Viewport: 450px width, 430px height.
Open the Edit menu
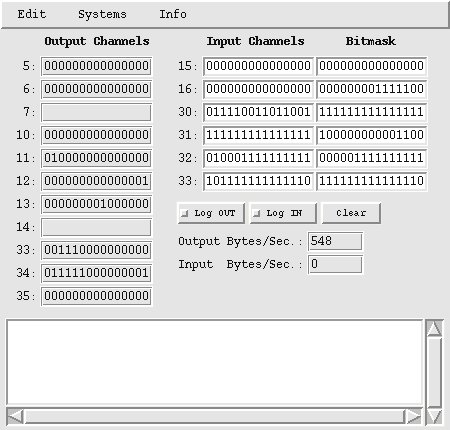[x=32, y=14]
